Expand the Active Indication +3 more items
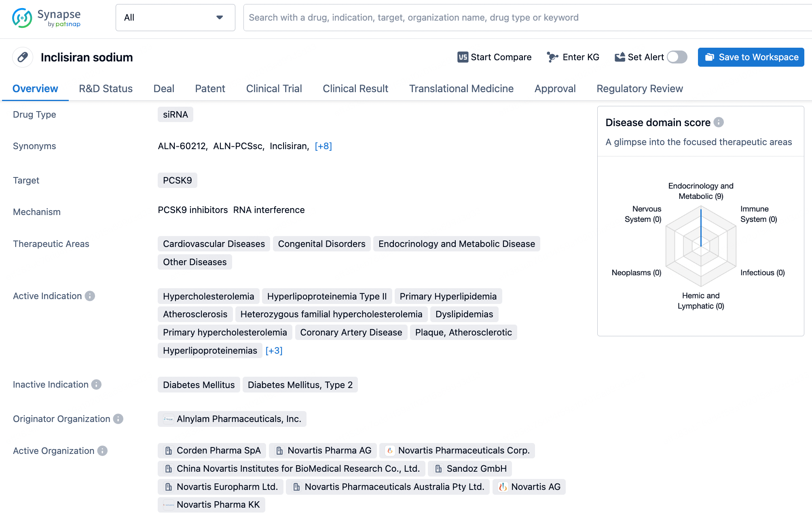812x519 pixels. [x=274, y=350]
